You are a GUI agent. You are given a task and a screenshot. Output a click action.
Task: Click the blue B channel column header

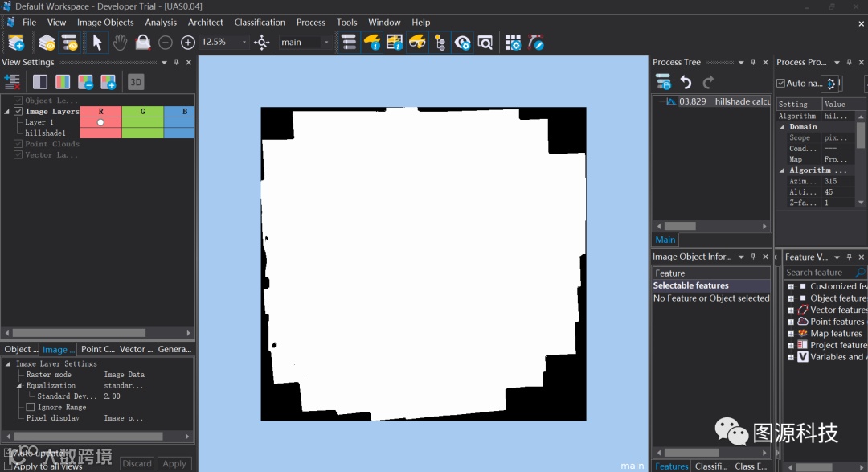(x=179, y=111)
